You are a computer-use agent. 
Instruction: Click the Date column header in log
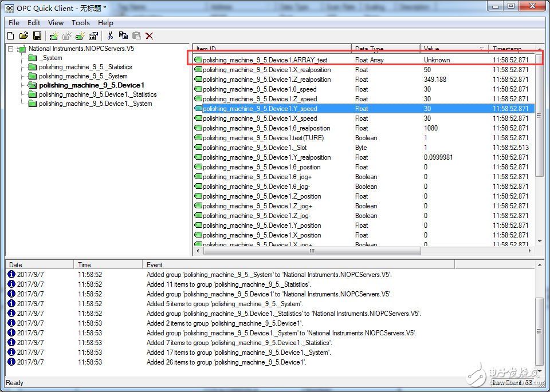[x=40, y=265]
